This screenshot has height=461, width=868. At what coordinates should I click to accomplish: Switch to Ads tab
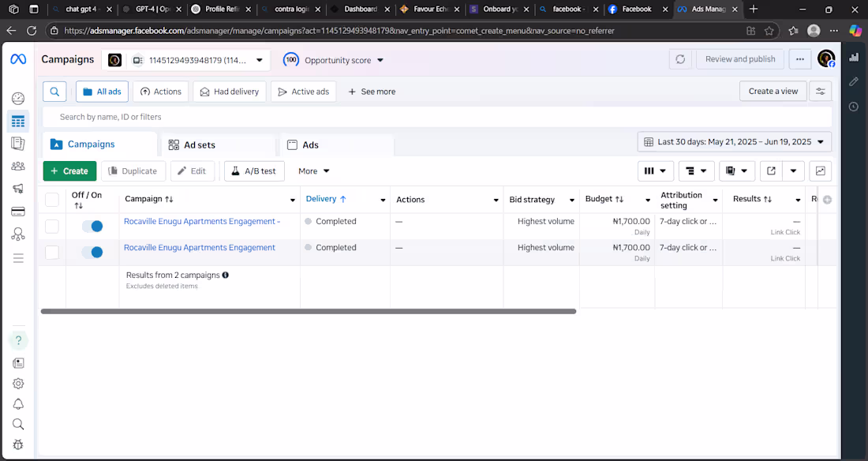click(337, 144)
